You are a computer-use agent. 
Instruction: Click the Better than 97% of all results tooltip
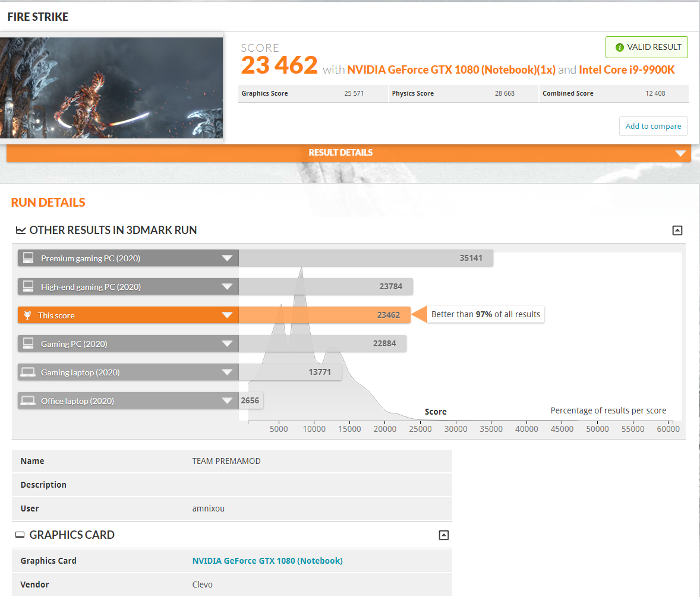(x=485, y=315)
